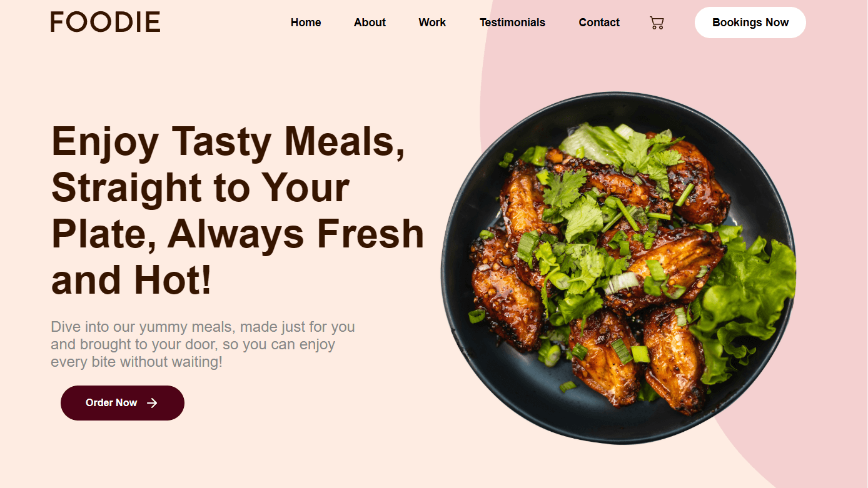This screenshot has width=868, height=488.
Task: Select Work in the navigation bar
Action: pyautogui.click(x=432, y=22)
